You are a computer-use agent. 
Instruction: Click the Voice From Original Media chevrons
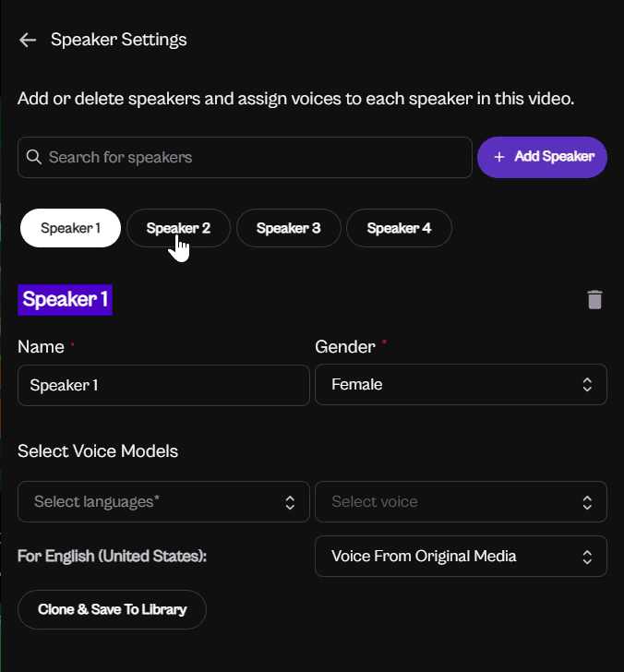coord(587,557)
